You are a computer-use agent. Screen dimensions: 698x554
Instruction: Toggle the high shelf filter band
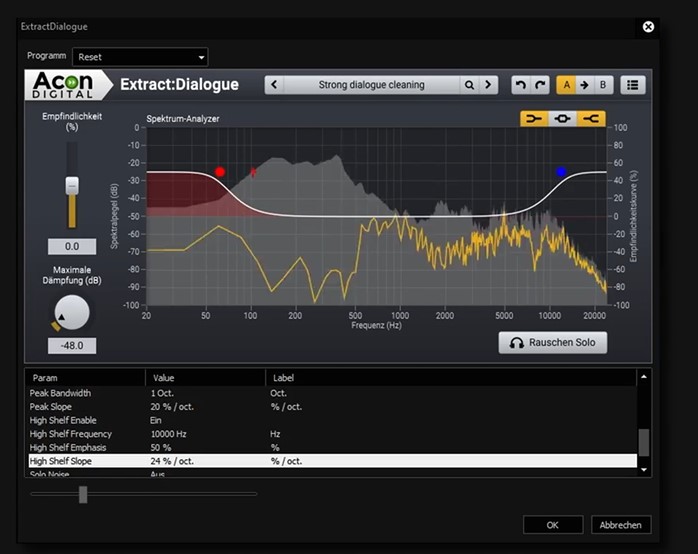(x=591, y=119)
